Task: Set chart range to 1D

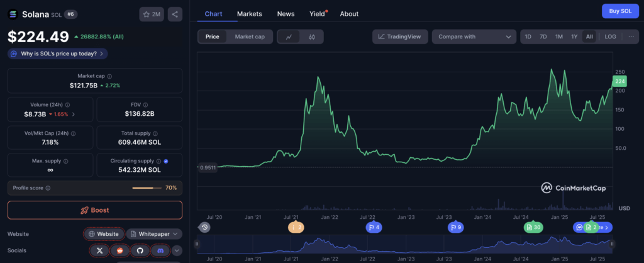Action: (528, 36)
